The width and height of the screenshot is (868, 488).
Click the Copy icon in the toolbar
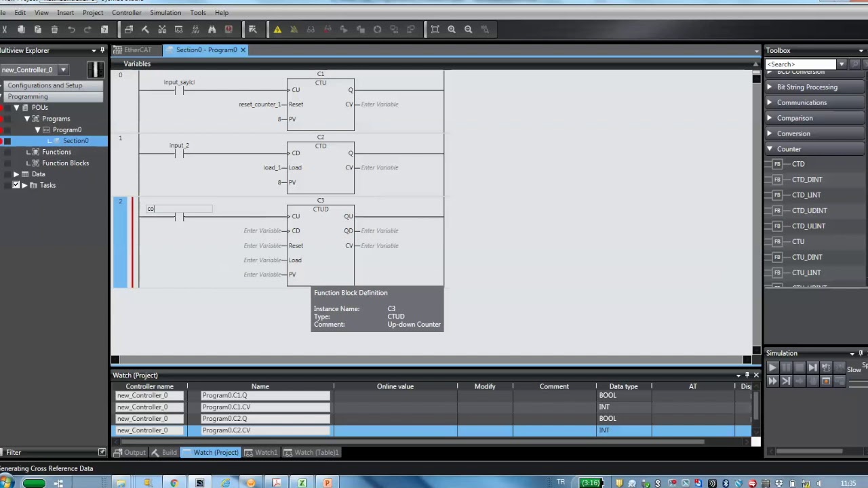[x=21, y=29]
